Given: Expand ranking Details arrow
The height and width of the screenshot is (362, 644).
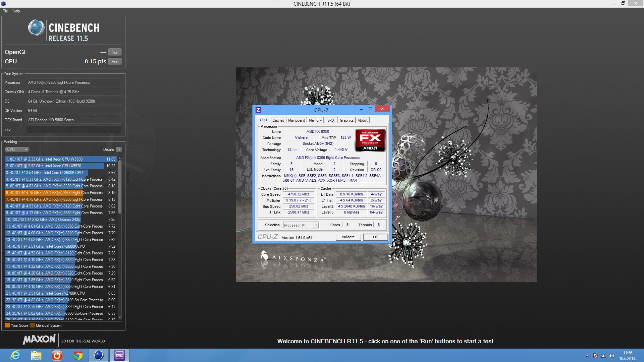Looking at the screenshot, I should (119, 149).
